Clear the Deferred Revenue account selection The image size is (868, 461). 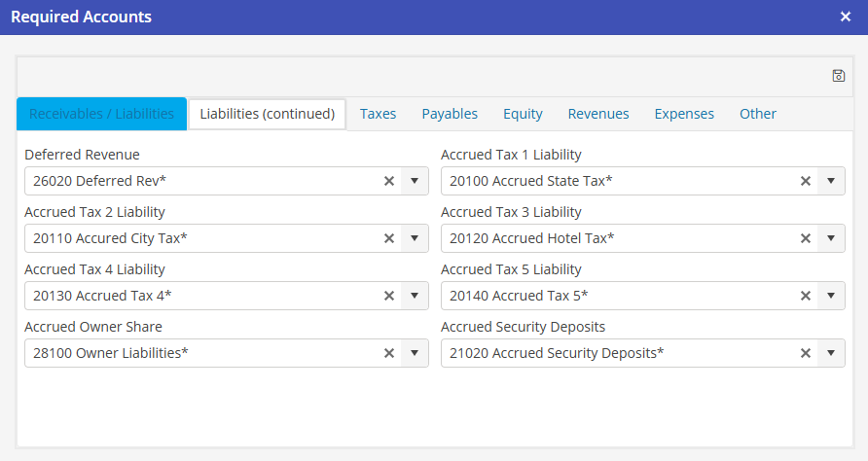(389, 181)
